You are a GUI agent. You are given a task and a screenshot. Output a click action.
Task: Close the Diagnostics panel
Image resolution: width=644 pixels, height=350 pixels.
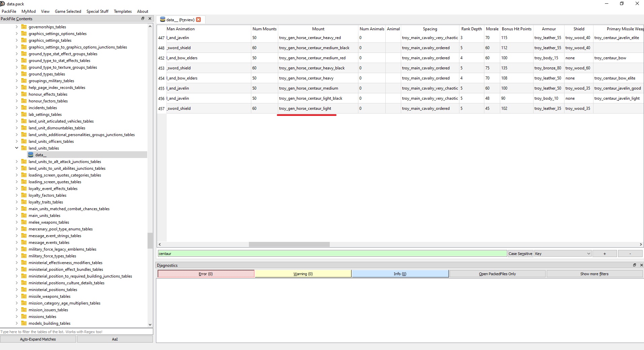641,265
